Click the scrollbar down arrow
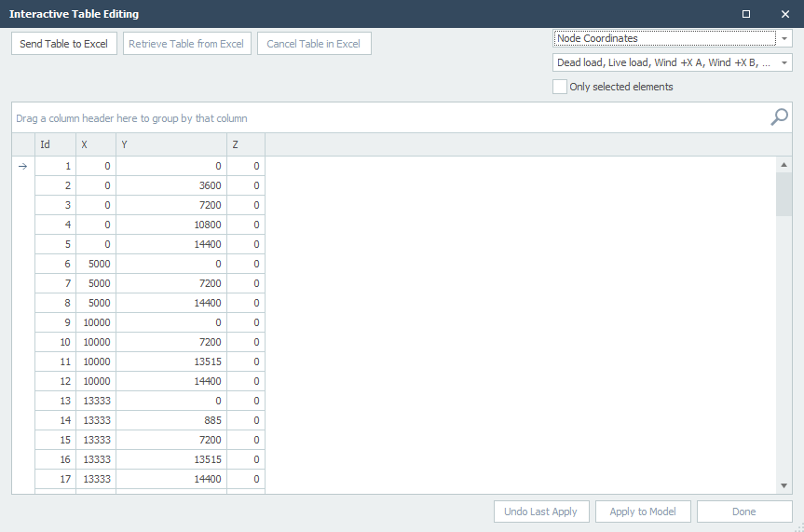Viewport: 804px width, 532px height. point(784,485)
